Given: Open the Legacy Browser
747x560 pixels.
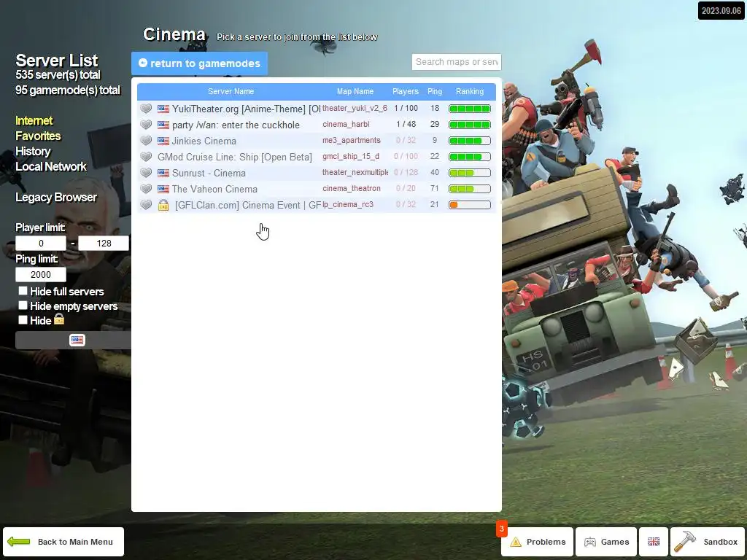Looking at the screenshot, I should tap(56, 197).
